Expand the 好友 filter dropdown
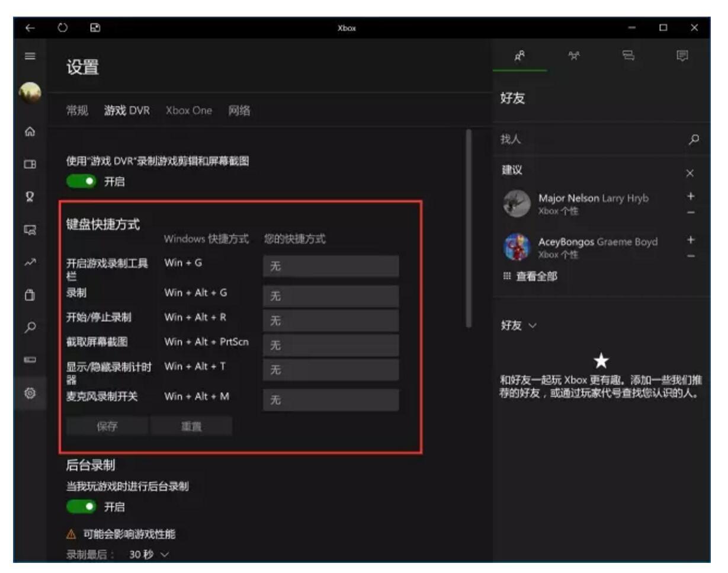The height and width of the screenshot is (573, 728). pos(518,325)
